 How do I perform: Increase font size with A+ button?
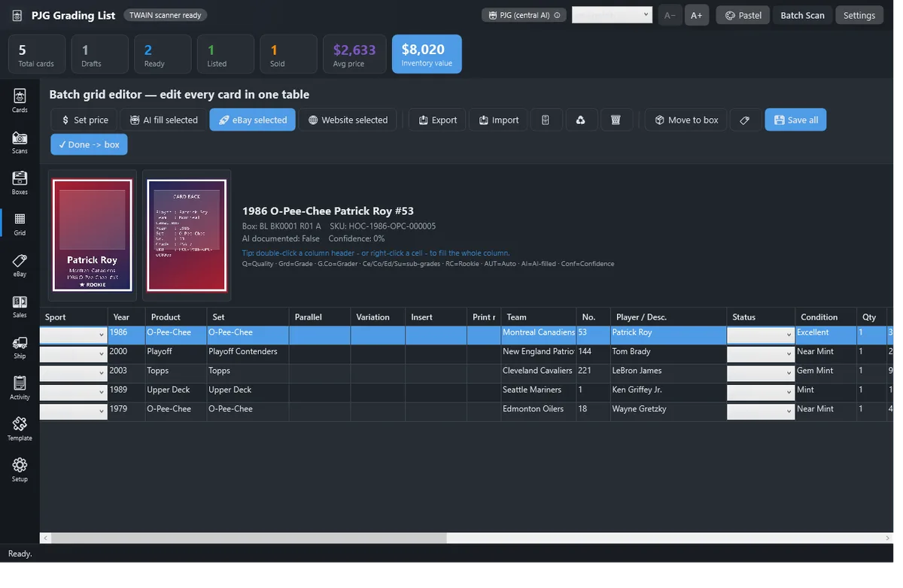click(x=697, y=15)
